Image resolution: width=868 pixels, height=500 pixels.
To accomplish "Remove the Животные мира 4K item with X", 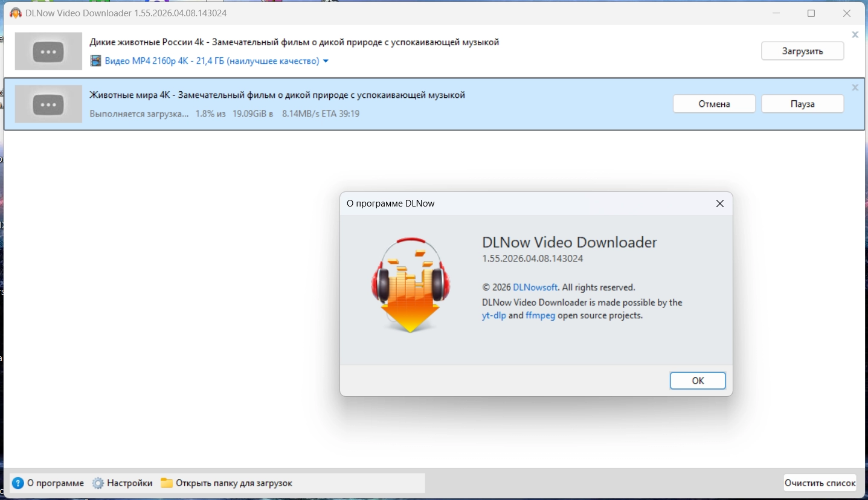I will tap(855, 88).
